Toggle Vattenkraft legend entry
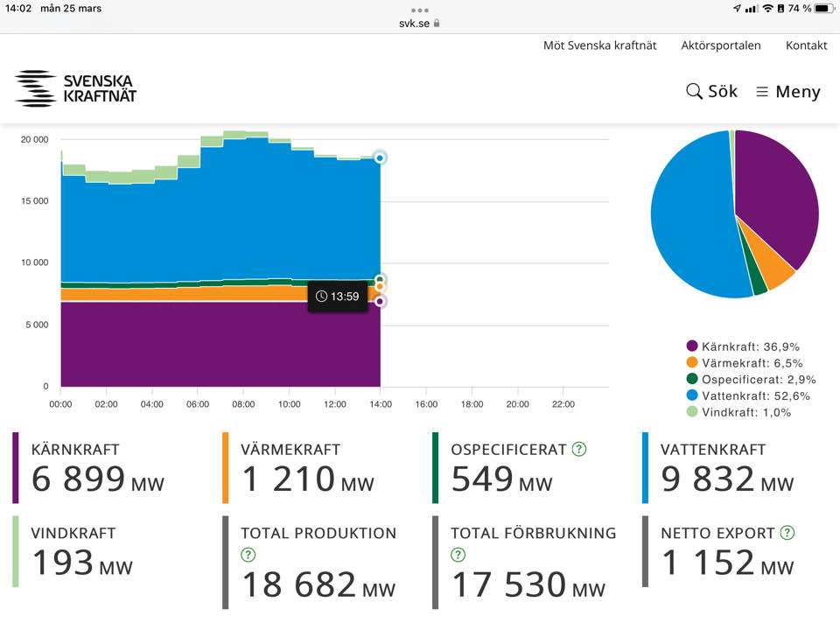The width and height of the screenshot is (840, 630). (x=748, y=395)
